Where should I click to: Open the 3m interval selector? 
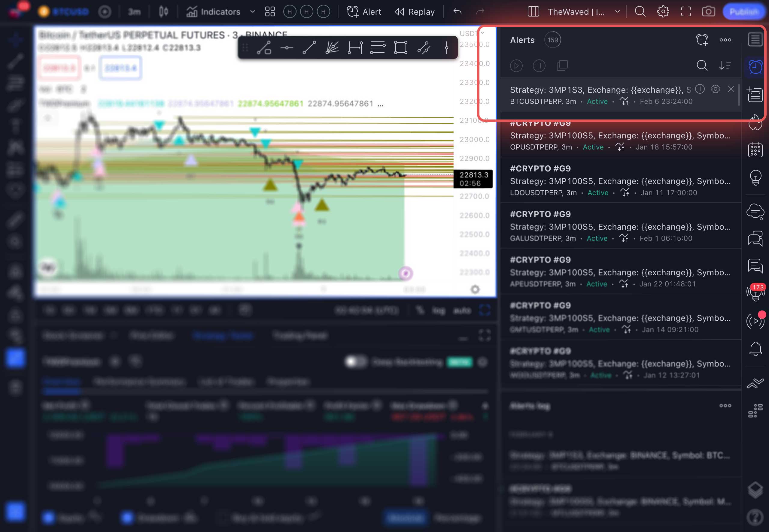134,12
